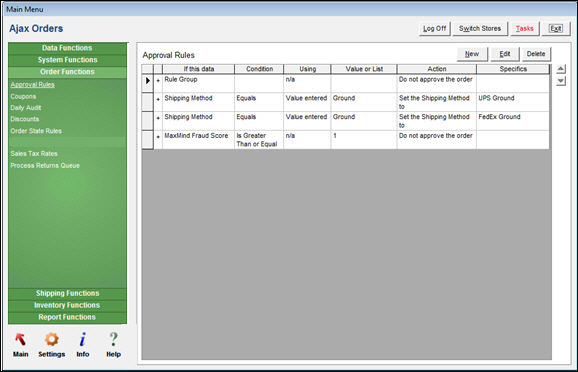Select row header of UPS Ground rule

[148, 102]
